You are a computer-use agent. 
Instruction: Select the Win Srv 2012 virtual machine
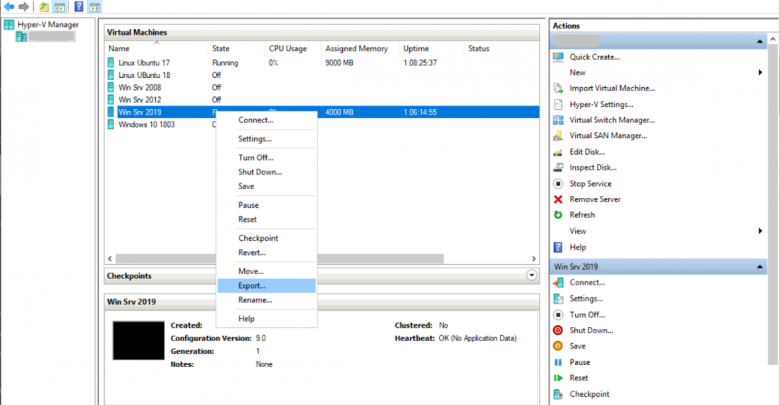pyautogui.click(x=140, y=100)
